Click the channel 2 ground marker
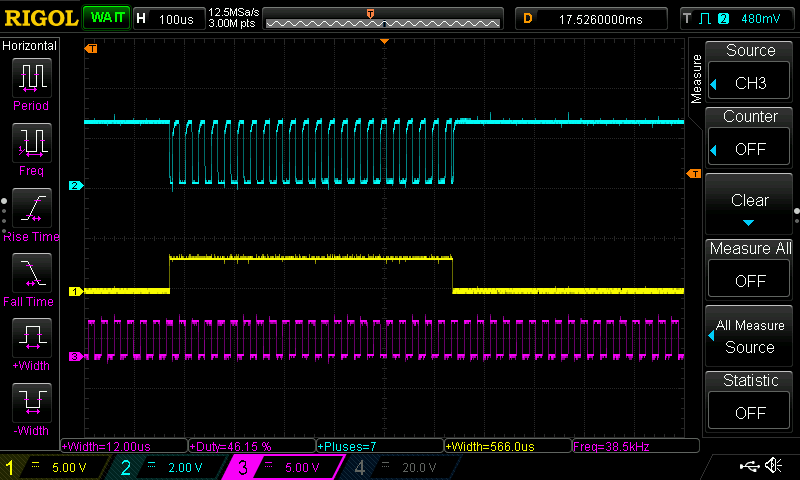The width and height of the screenshot is (800, 480). pyautogui.click(x=76, y=185)
